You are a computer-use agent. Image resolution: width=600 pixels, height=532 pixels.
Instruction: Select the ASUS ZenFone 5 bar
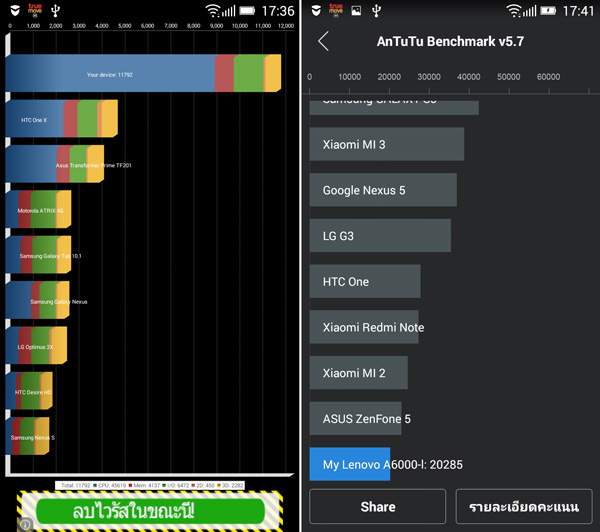click(x=355, y=418)
